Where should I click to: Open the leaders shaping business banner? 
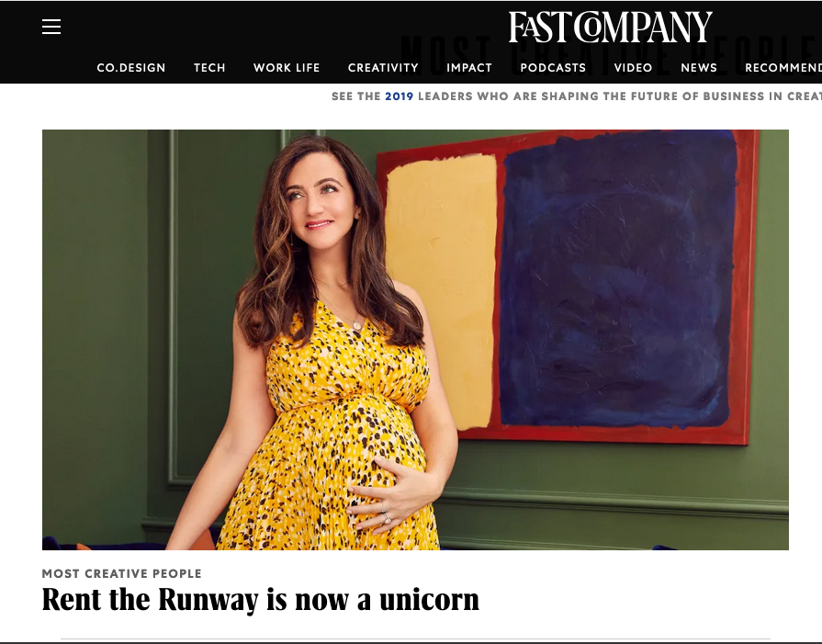coord(577,96)
